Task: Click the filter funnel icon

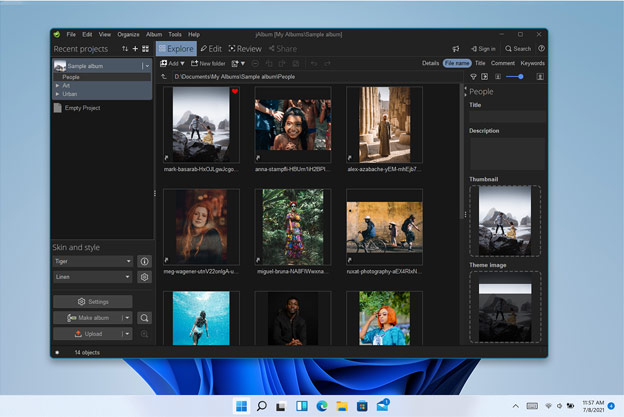Action: point(474,77)
